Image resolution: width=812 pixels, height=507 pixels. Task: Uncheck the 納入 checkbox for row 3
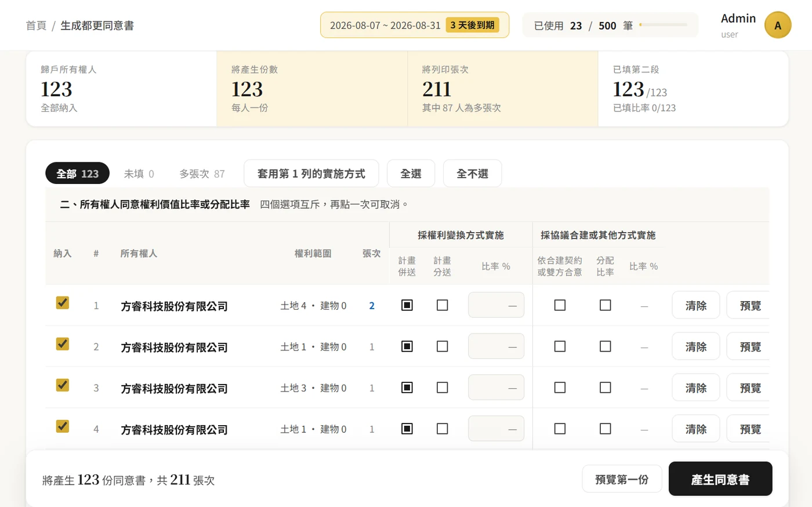(63, 385)
